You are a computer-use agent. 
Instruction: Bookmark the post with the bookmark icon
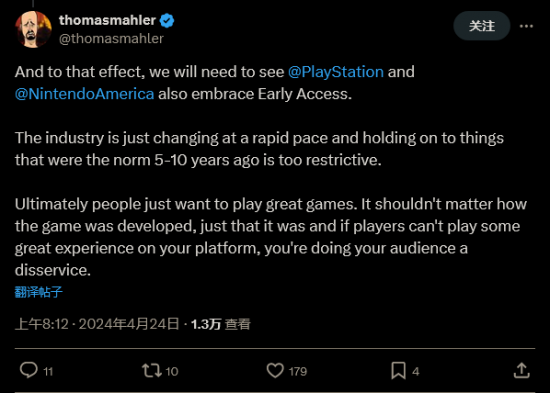pyautogui.click(x=398, y=371)
